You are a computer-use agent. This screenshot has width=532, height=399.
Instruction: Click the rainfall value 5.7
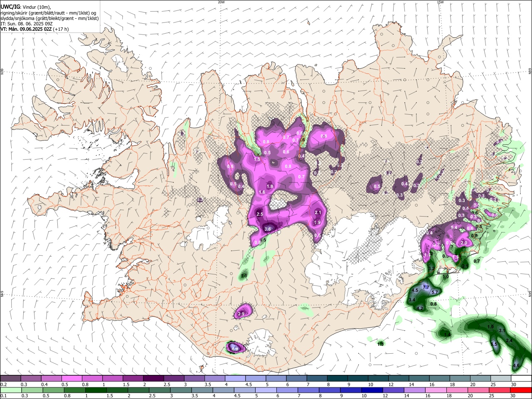435,293
